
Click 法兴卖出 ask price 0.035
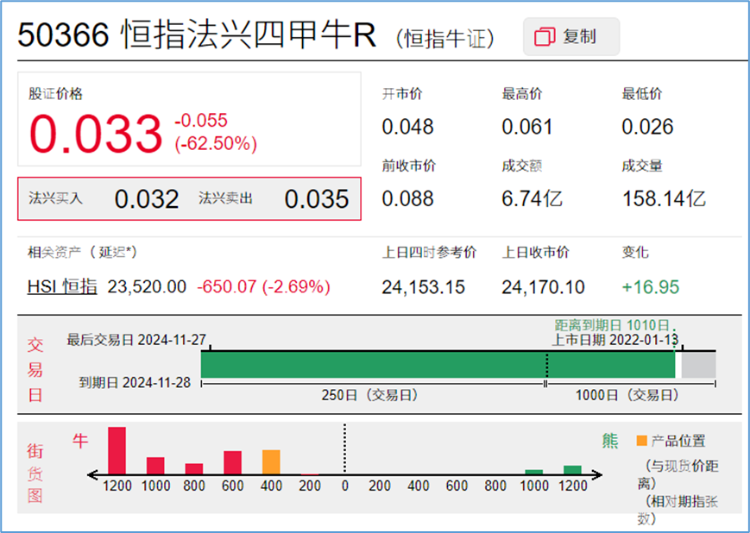pyautogui.click(x=317, y=199)
